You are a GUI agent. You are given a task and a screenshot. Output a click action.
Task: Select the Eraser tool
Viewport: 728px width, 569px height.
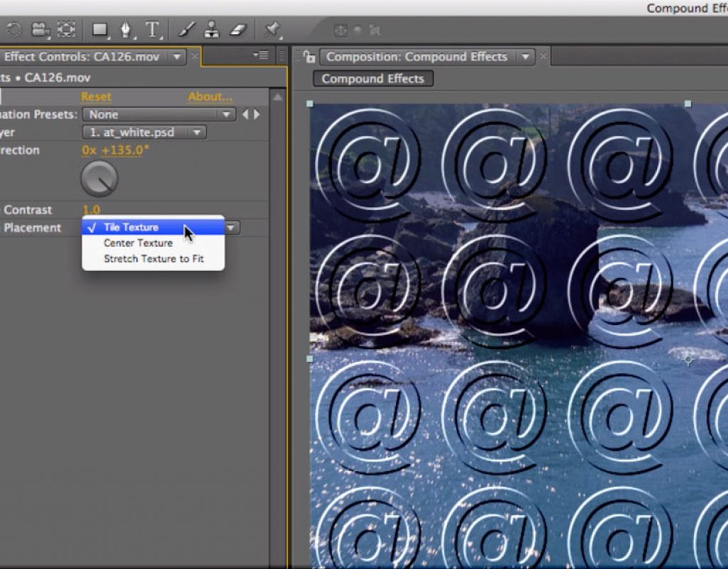pyautogui.click(x=238, y=30)
